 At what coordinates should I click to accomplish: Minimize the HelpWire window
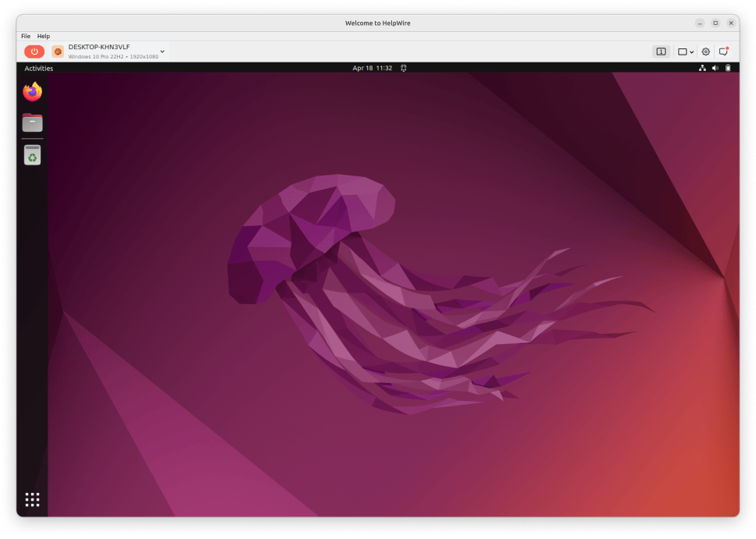point(700,23)
